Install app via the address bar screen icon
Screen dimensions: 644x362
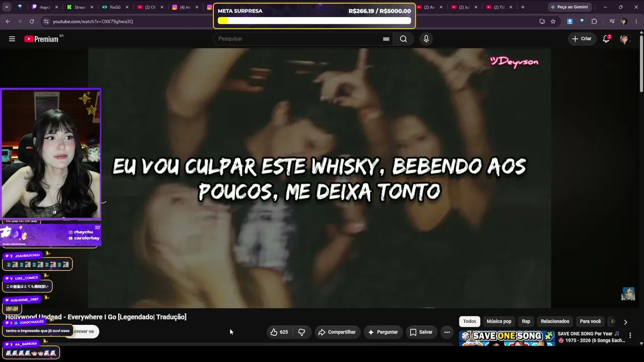[542, 22]
